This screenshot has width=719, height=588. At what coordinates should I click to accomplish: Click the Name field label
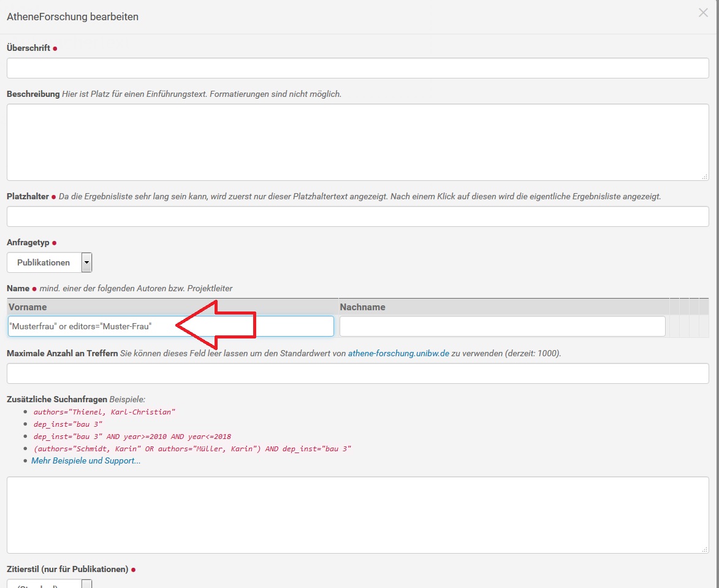click(x=18, y=288)
